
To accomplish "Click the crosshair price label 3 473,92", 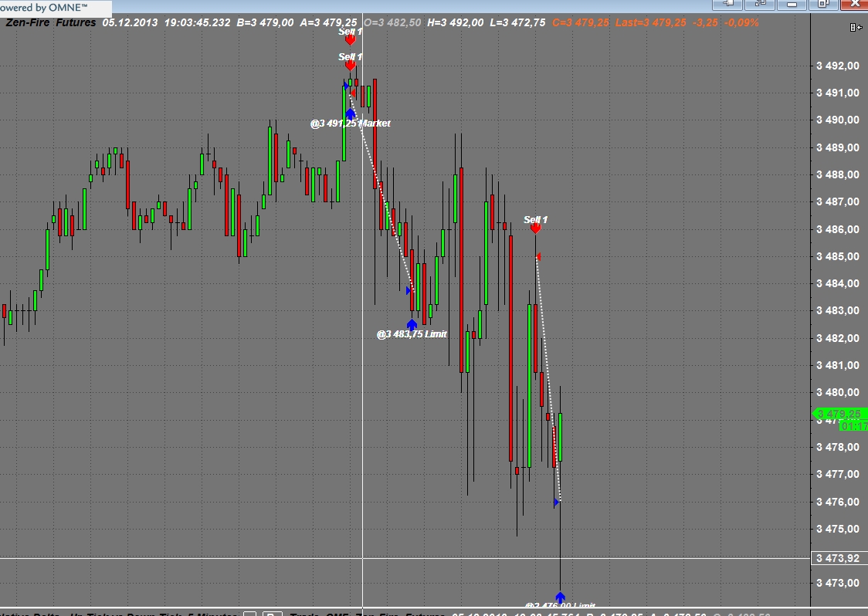I will [x=839, y=558].
